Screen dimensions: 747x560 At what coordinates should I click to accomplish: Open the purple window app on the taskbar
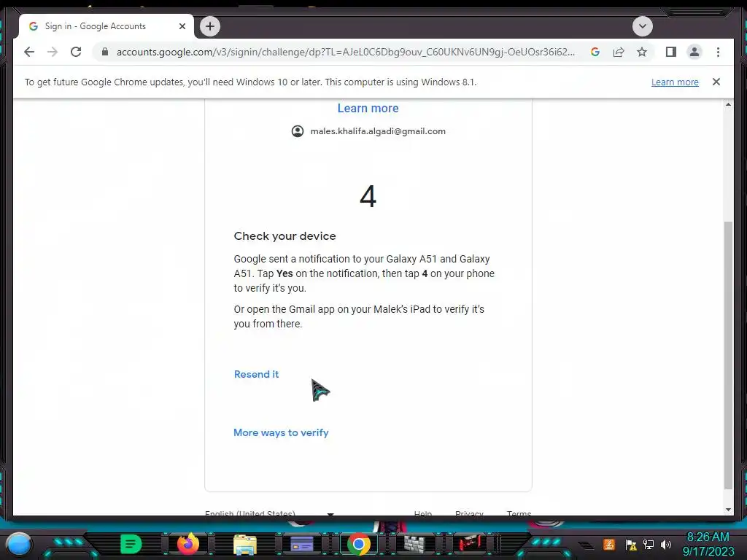click(301, 544)
